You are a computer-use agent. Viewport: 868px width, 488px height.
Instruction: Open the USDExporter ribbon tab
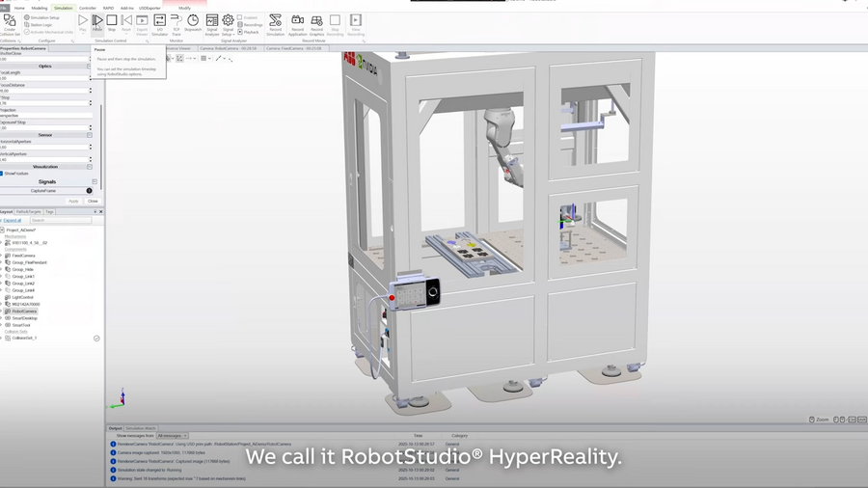149,9
